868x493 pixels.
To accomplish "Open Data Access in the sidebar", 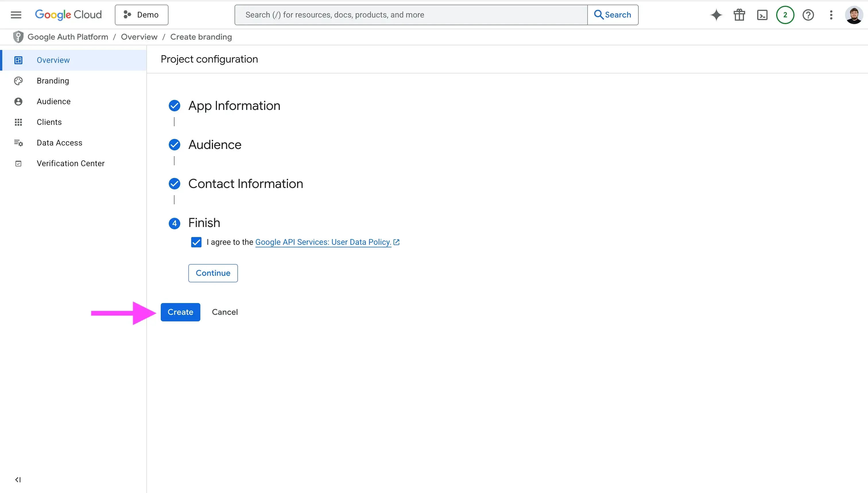I will [x=59, y=143].
